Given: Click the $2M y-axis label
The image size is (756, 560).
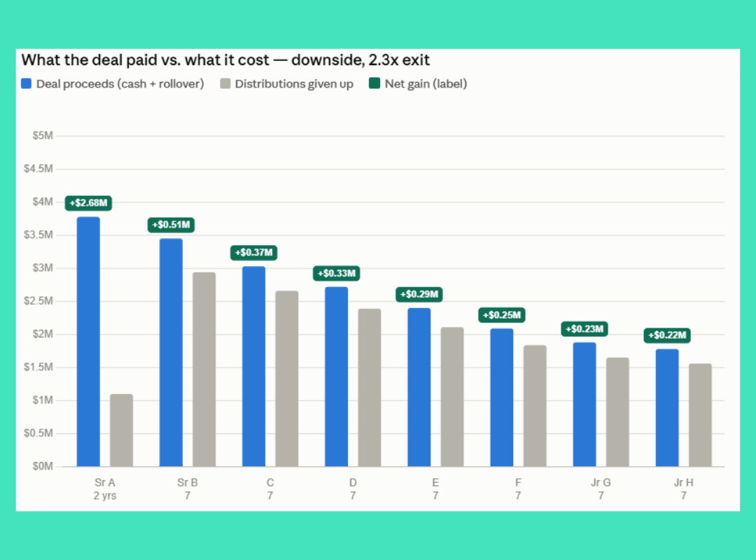Looking at the screenshot, I should pyautogui.click(x=43, y=334).
